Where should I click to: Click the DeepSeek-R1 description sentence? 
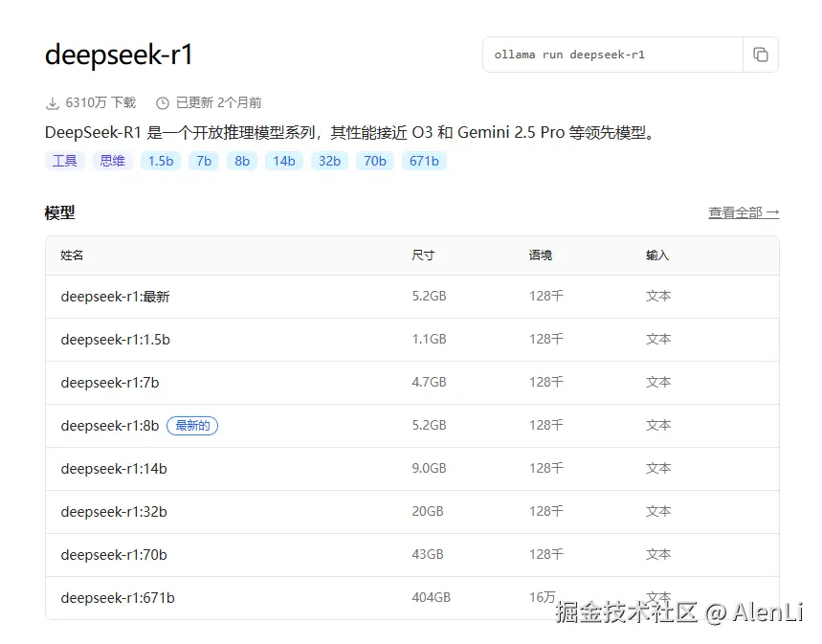click(350, 133)
